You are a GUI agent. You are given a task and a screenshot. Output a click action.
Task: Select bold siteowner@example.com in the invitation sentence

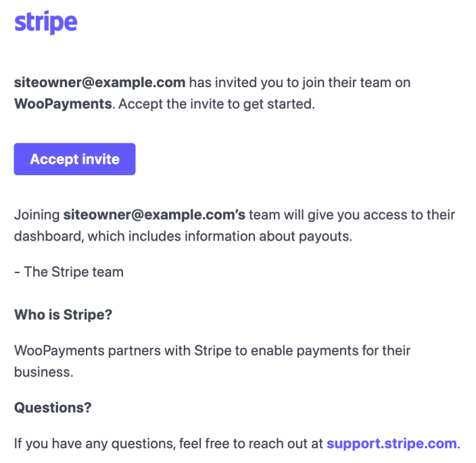click(x=100, y=82)
